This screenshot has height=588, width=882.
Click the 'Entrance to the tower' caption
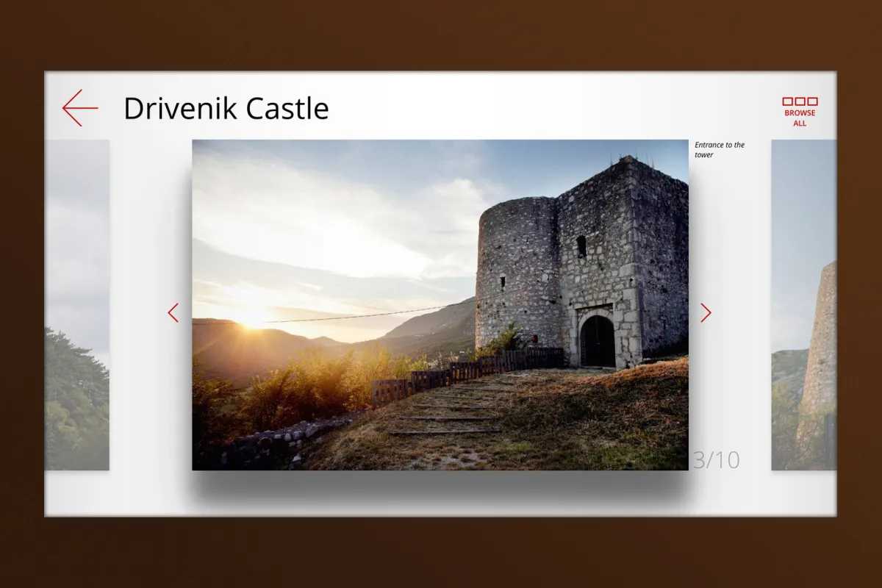click(x=720, y=150)
